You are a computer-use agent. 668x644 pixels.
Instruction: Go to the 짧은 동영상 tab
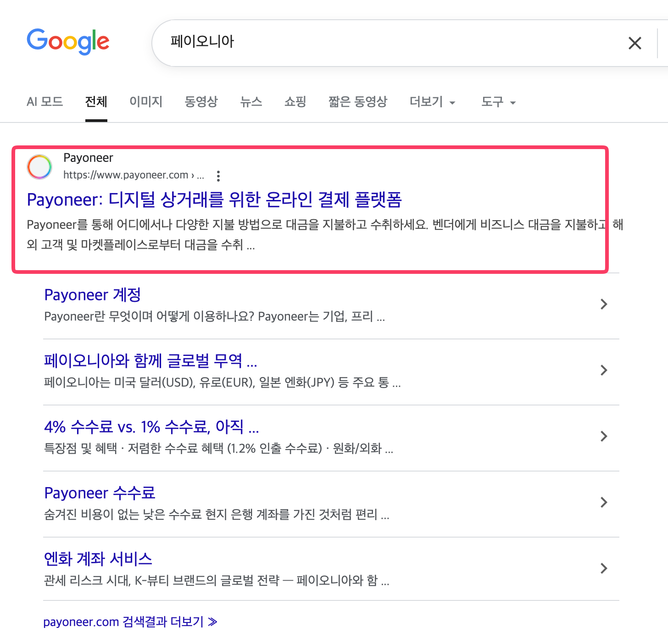pyautogui.click(x=358, y=101)
